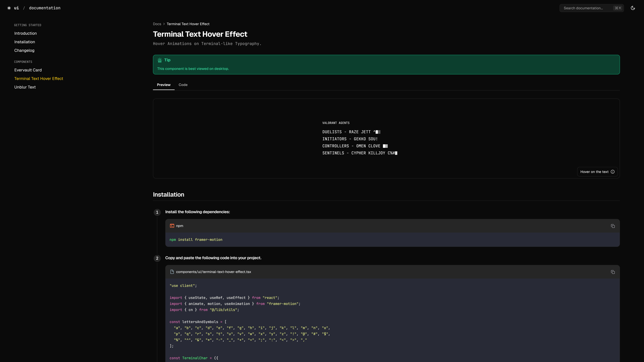The height and width of the screenshot is (362, 644).
Task: Toggle dark mode with the moon icon
Action: click(x=633, y=8)
